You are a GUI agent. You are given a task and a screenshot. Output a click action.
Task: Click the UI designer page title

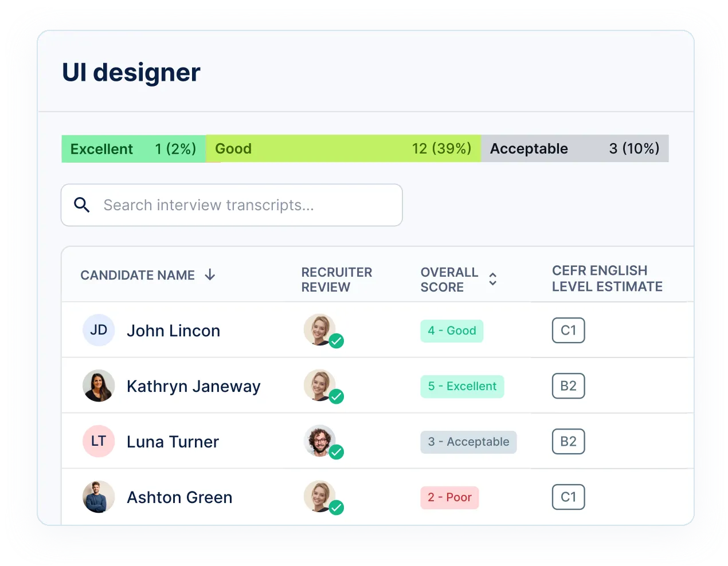[131, 73]
